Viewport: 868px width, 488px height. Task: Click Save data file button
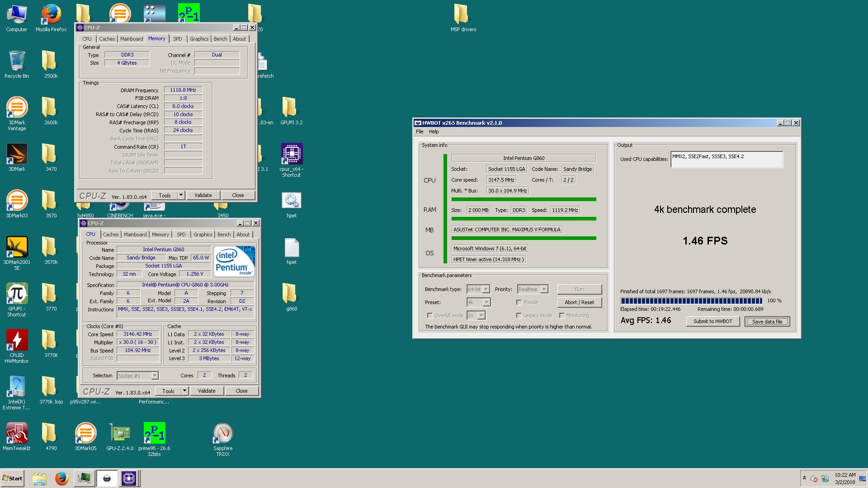pos(767,321)
